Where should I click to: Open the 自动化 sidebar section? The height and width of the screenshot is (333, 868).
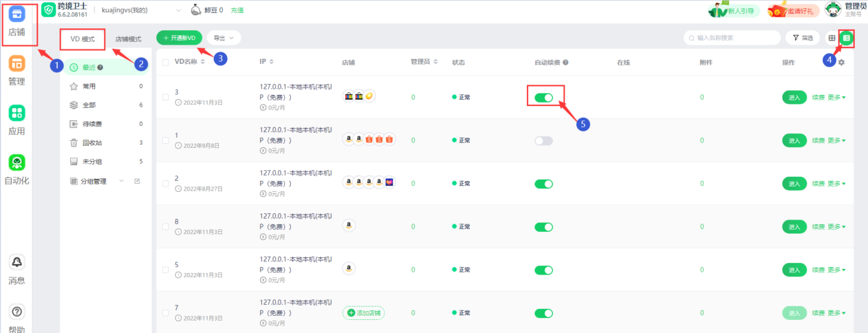click(17, 171)
